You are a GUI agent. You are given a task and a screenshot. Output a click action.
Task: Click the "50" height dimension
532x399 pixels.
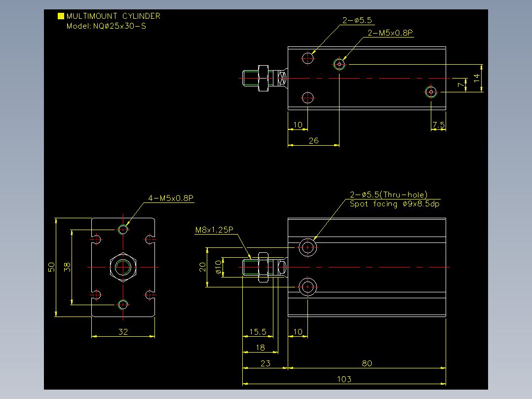pos(51,267)
